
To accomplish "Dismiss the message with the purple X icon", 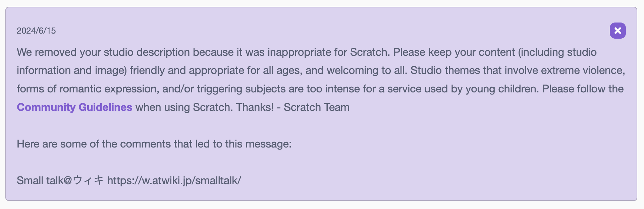I will 618,31.
